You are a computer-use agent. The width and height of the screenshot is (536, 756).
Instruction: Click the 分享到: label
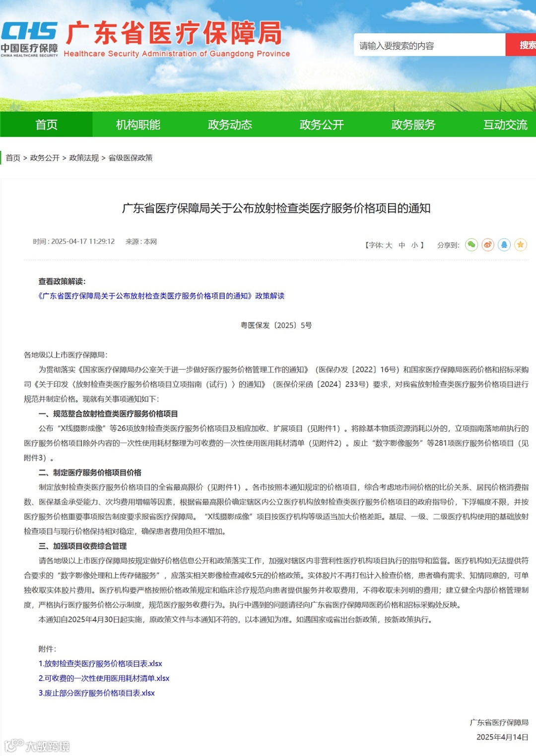click(x=448, y=245)
